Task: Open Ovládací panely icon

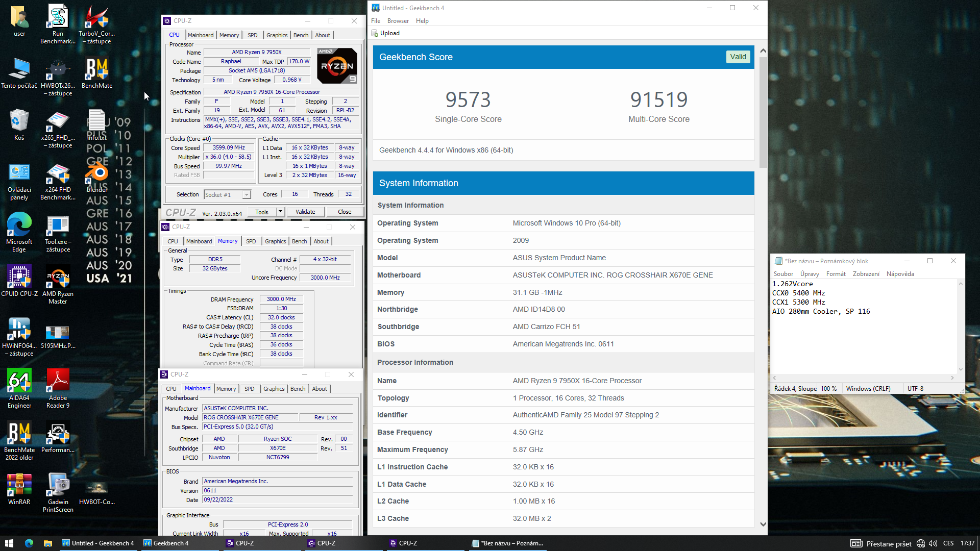Action: (19, 181)
